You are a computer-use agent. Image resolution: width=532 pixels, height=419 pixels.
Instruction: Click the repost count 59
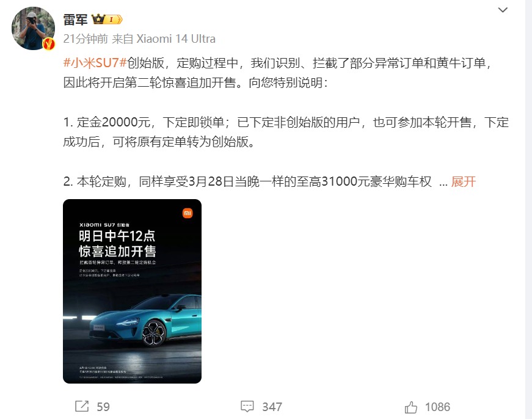103,407
